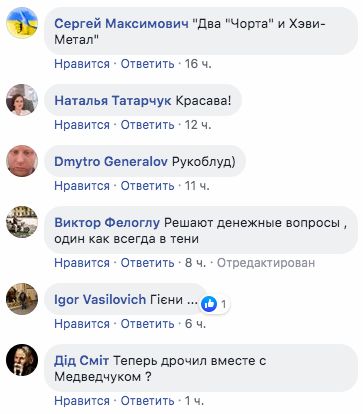View like reaction on Igor Vasilovich's comment

tap(214, 304)
